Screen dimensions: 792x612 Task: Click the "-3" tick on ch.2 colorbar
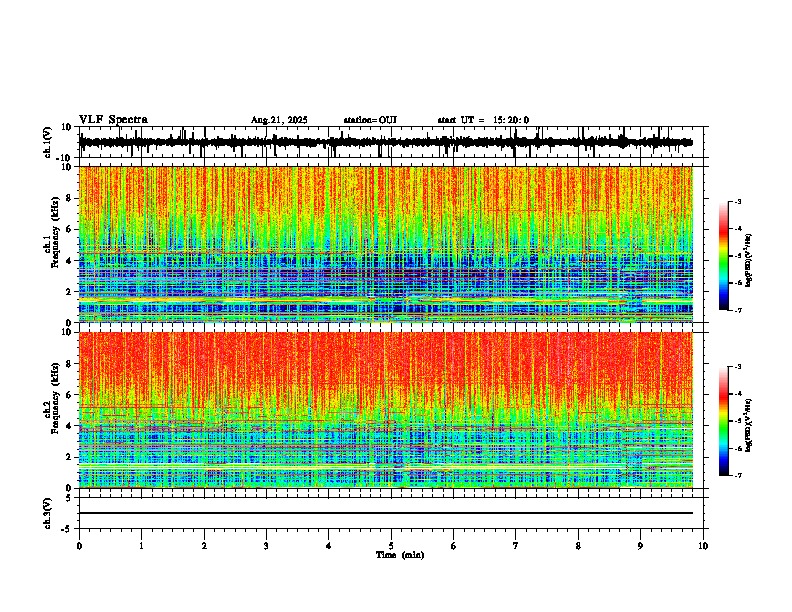click(738, 367)
